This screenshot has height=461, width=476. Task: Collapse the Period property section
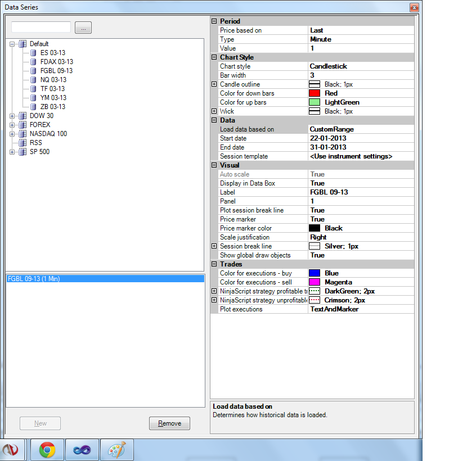pos(214,21)
